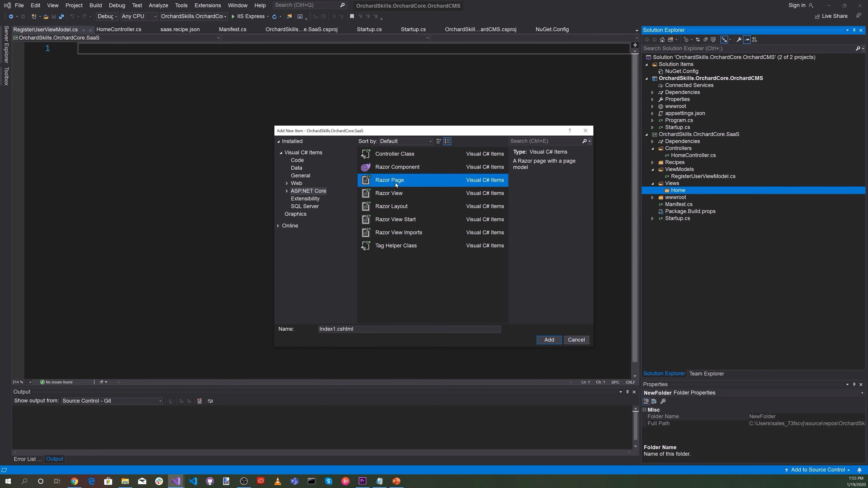Switch to HomeController.cs tab
The height and width of the screenshot is (488, 868).
119,30
